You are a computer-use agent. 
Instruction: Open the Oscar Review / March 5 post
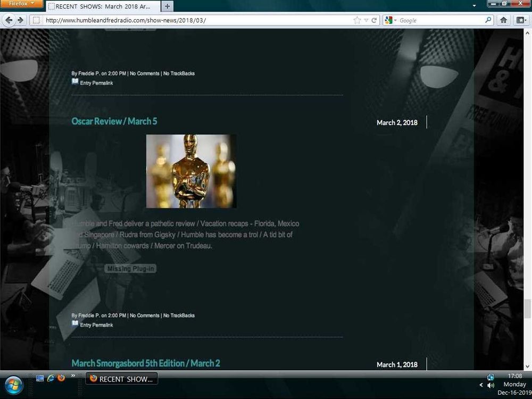pyautogui.click(x=114, y=121)
